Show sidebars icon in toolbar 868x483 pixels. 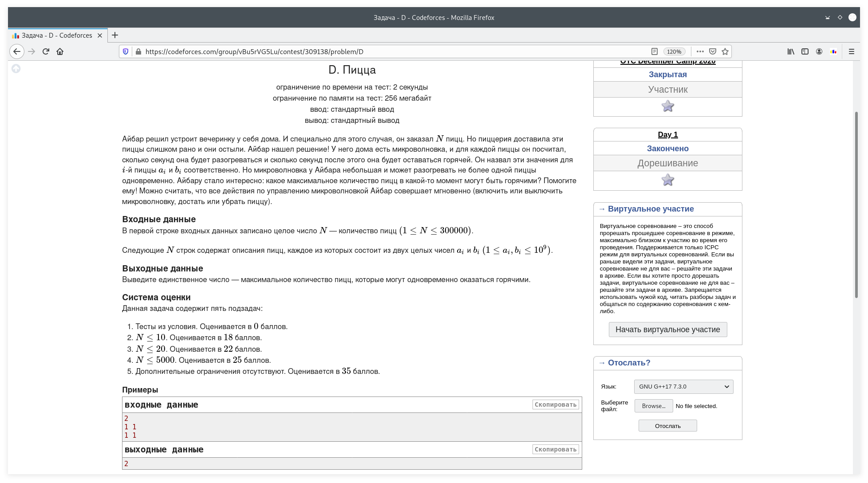tap(805, 51)
